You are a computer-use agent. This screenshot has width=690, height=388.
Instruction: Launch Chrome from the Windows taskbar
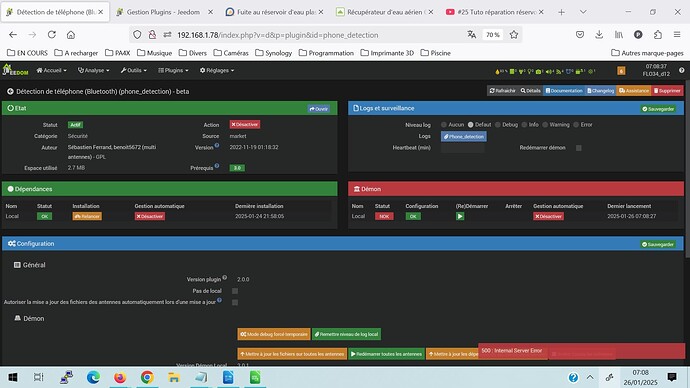(x=147, y=377)
